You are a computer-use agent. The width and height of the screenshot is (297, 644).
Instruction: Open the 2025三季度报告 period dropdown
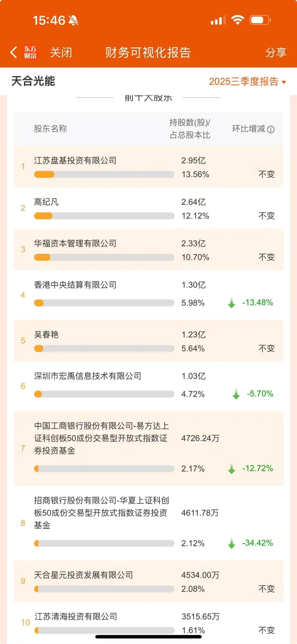click(247, 82)
